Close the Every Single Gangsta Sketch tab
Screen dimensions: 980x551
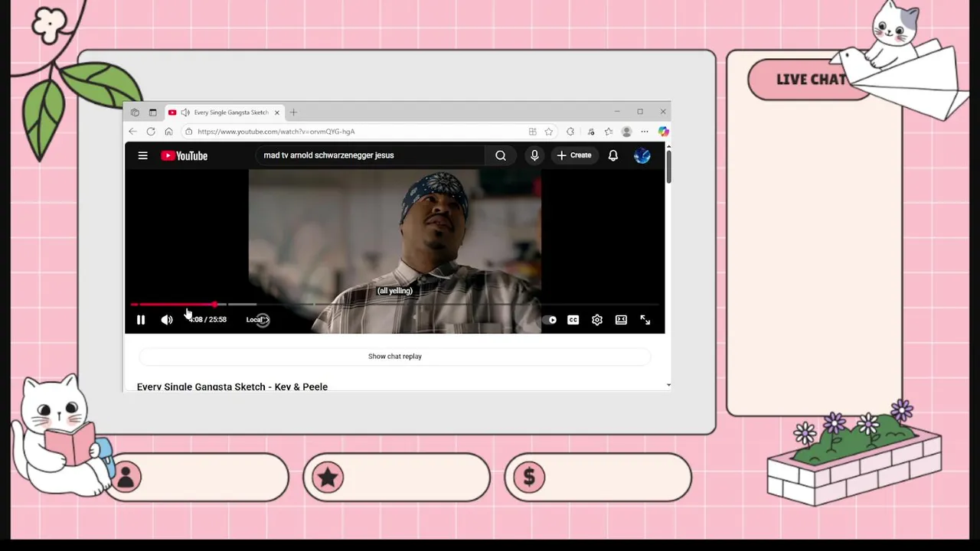pyautogui.click(x=277, y=112)
